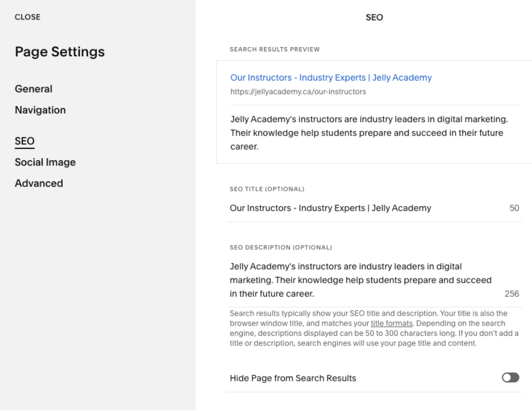Click the SEO title character count 50
This screenshot has width=532, height=411.
point(514,208)
